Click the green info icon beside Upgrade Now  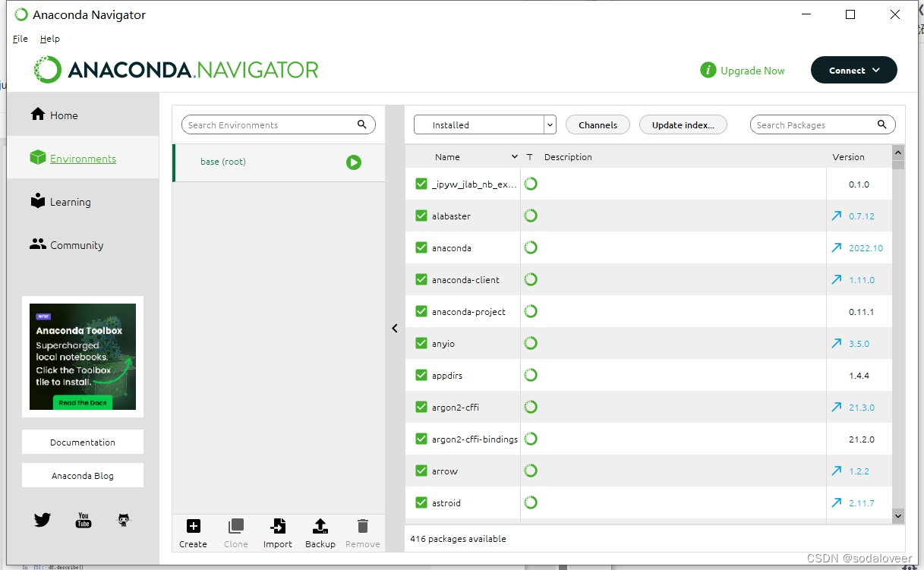(x=708, y=71)
